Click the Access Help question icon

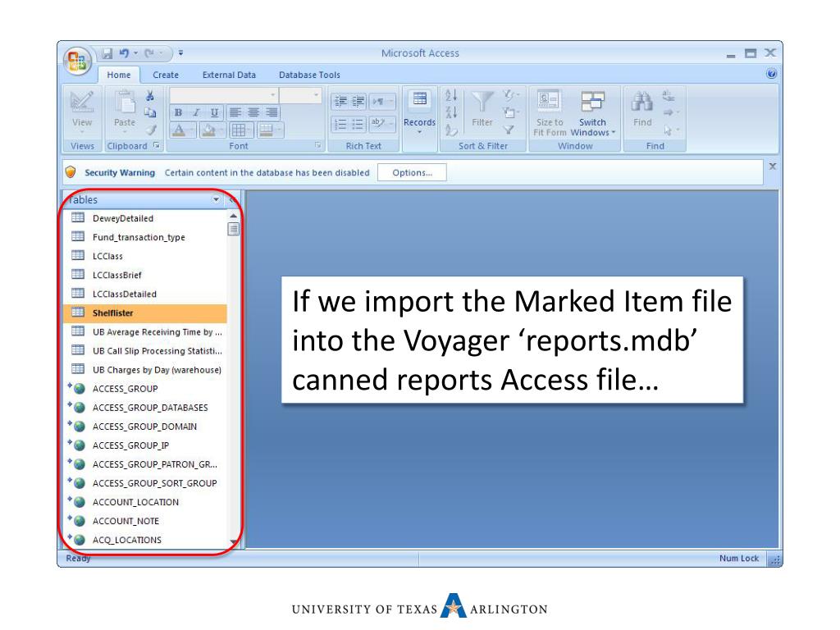click(x=771, y=74)
